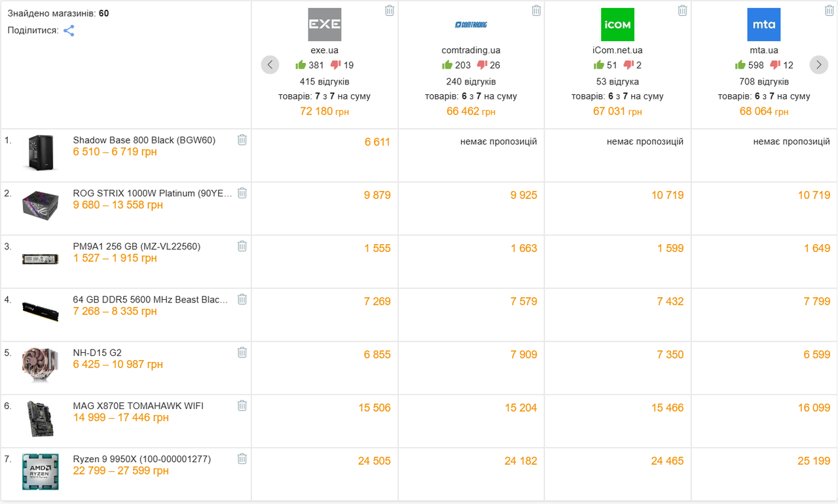
Task: Remove iCom.net.ua store with trash icon
Action: (x=682, y=10)
